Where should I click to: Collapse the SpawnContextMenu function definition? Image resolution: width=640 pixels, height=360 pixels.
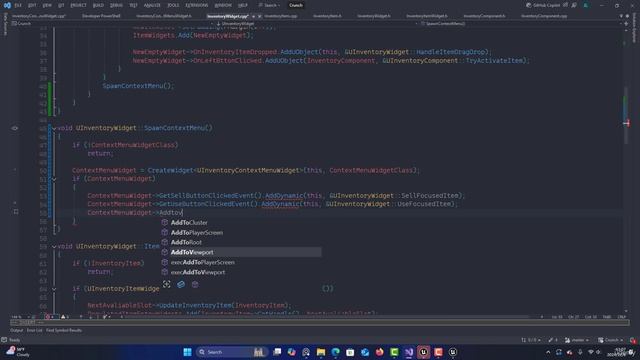point(54,128)
